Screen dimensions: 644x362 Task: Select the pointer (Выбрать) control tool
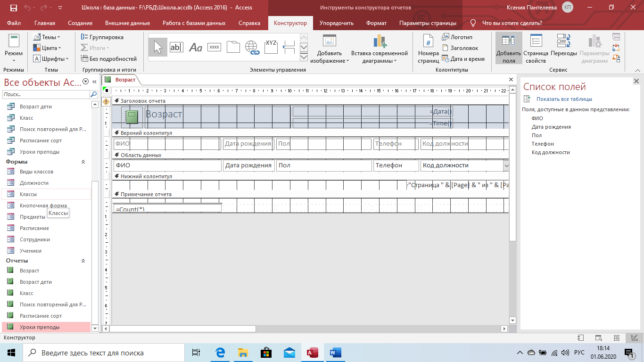158,47
